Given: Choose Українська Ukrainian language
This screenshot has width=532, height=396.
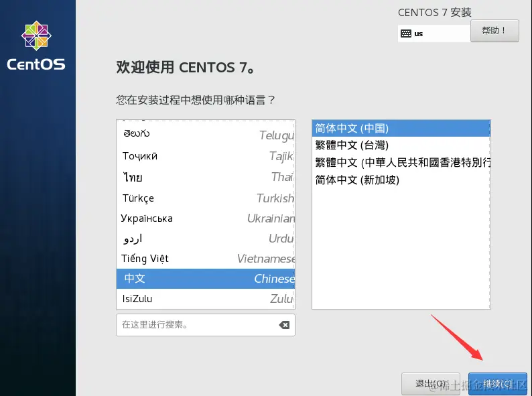Looking at the screenshot, I should tap(206, 218).
